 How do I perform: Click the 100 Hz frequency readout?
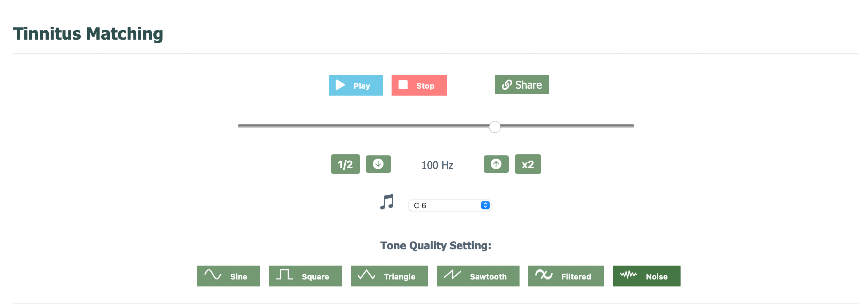[x=437, y=165]
